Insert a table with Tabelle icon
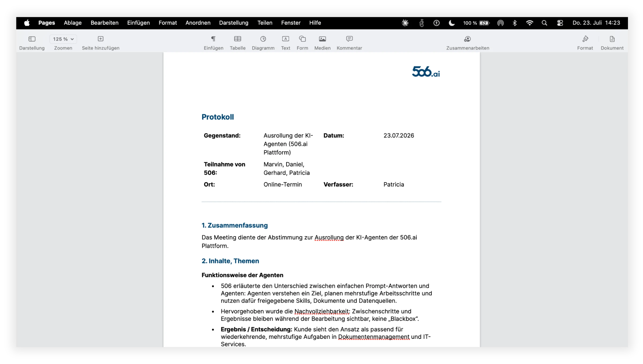The image size is (643, 364). (x=237, y=39)
